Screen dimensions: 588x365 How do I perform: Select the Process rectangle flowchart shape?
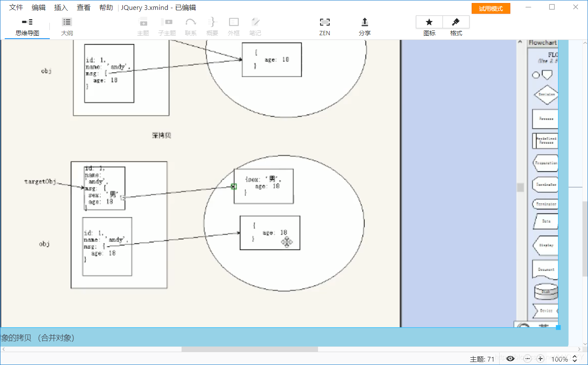click(x=545, y=119)
